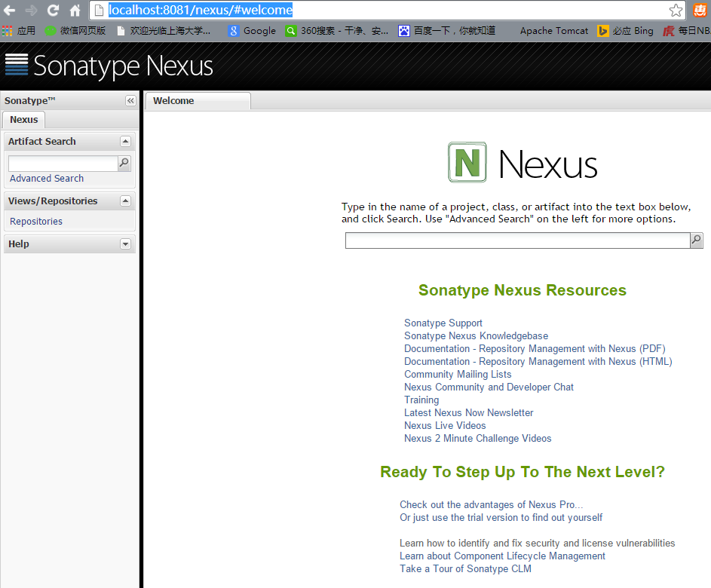Open the Apache Tomcat bookmark
The height and width of the screenshot is (588, 711).
(553, 31)
